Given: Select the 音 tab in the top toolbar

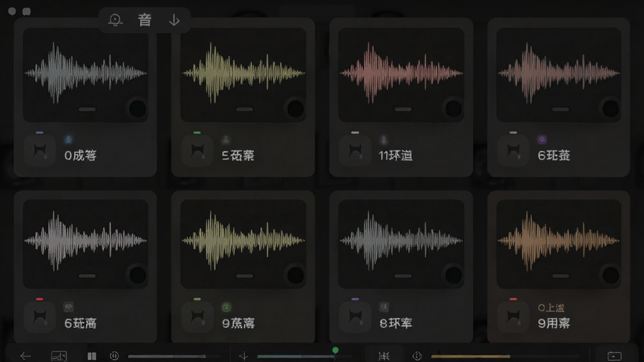Looking at the screenshot, I should (145, 19).
